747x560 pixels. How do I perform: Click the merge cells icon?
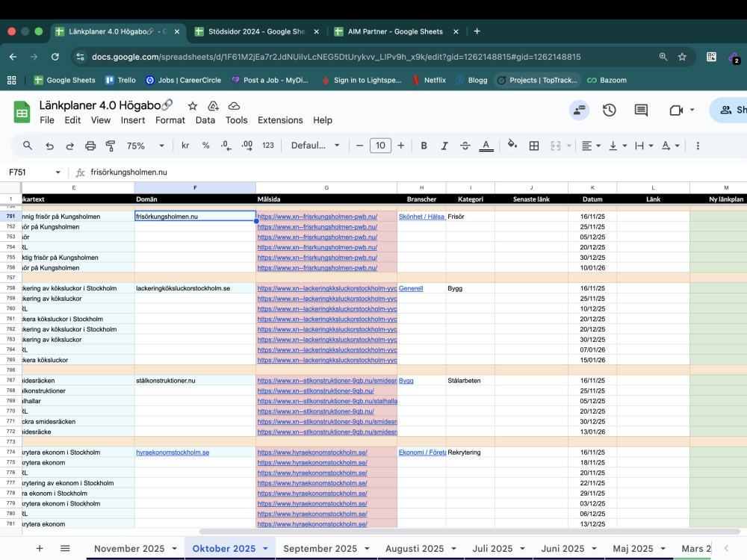556,146
